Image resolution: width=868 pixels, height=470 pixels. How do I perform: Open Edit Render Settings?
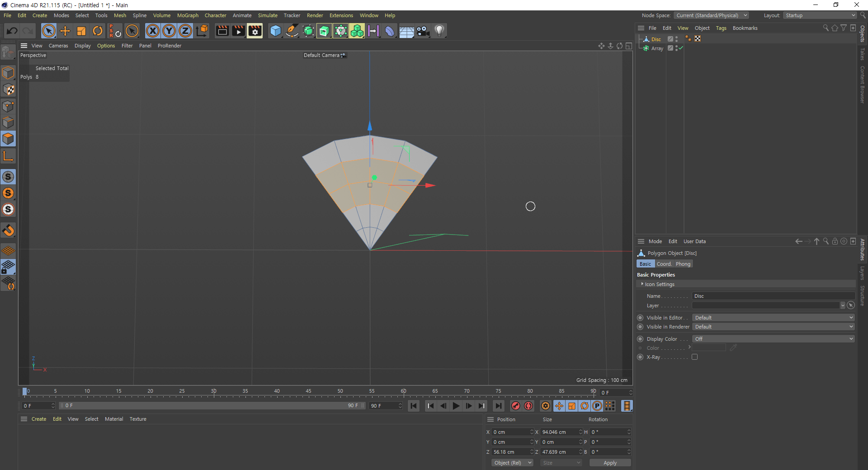(x=255, y=31)
